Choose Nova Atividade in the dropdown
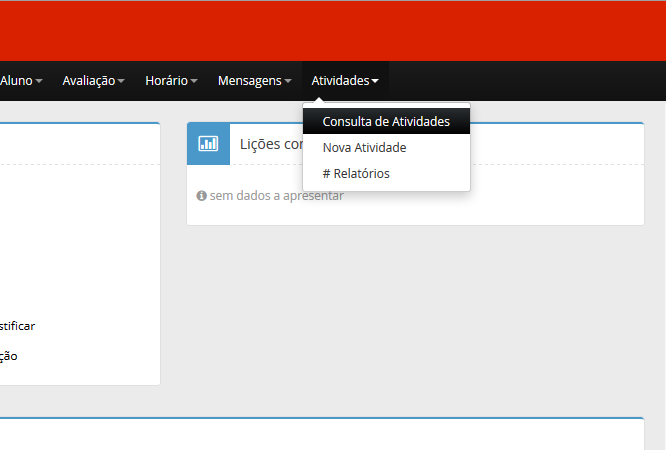This screenshot has width=666, height=450. [364, 147]
